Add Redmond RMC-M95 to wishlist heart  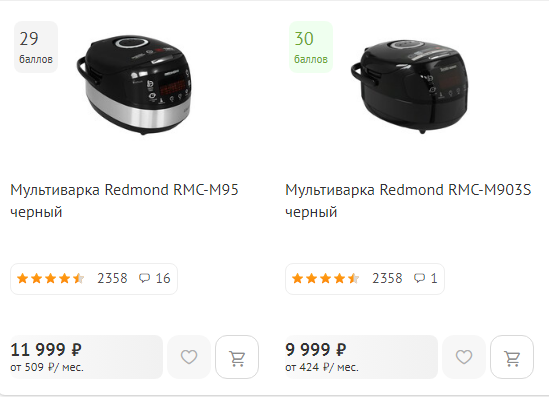coord(189,357)
